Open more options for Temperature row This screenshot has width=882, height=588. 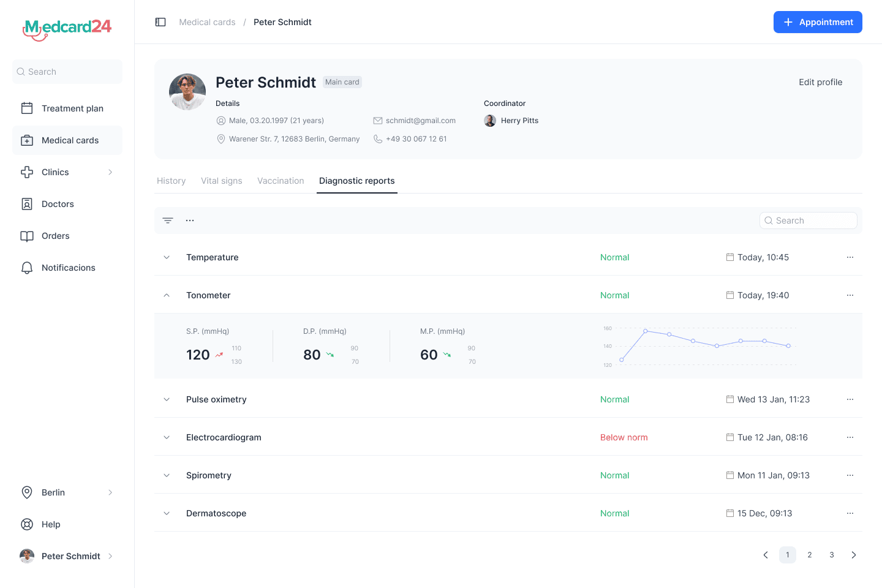click(x=850, y=257)
